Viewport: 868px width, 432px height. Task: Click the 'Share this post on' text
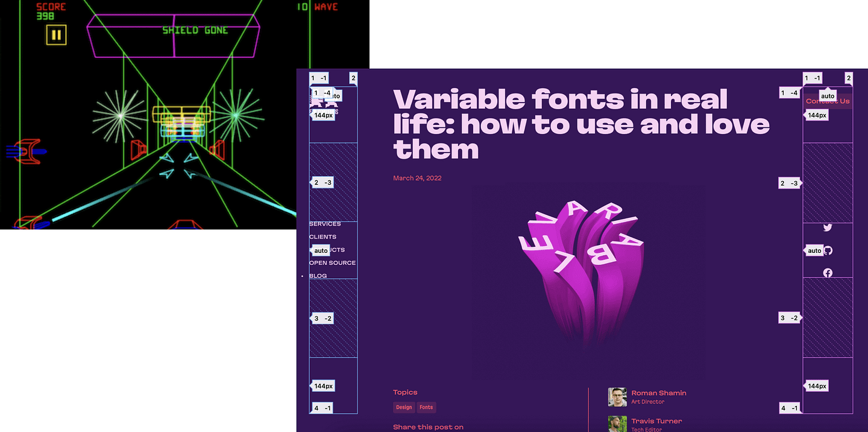(428, 427)
